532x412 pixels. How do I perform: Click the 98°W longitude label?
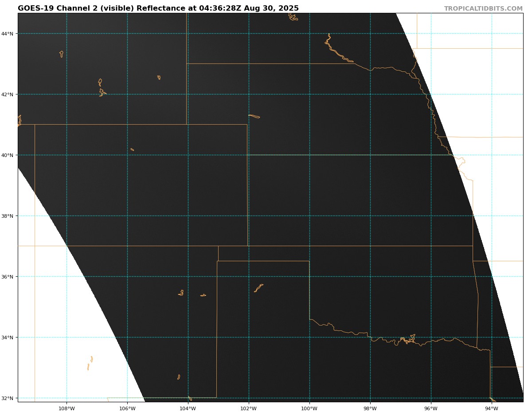[x=370, y=408]
